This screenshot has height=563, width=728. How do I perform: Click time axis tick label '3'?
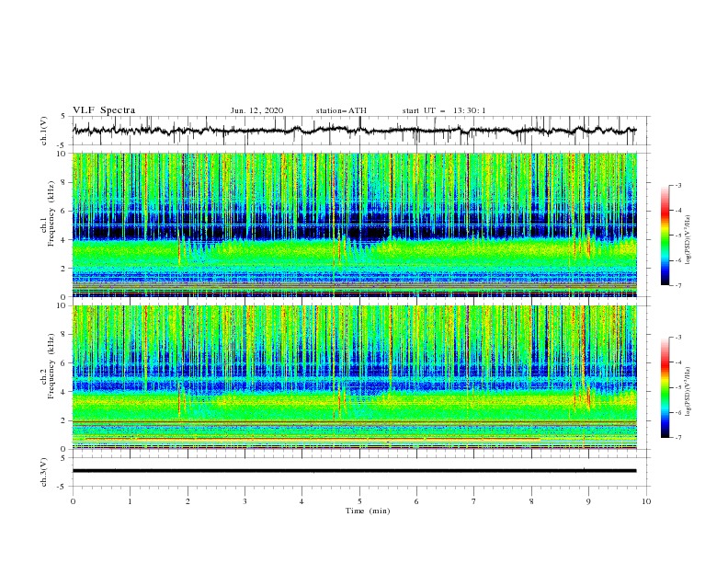[x=245, y=501]
